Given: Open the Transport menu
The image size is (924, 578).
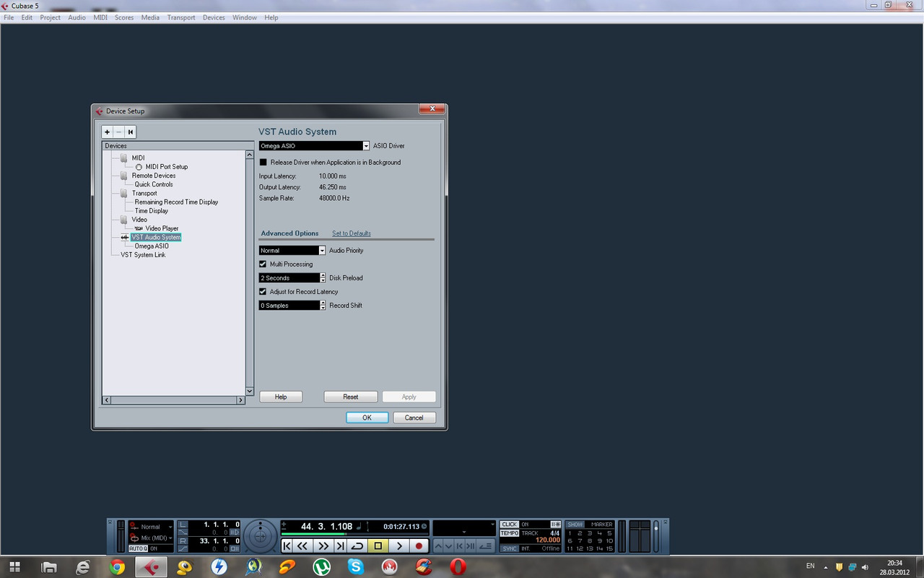Looking at the screenshot, I should (181, 17).
